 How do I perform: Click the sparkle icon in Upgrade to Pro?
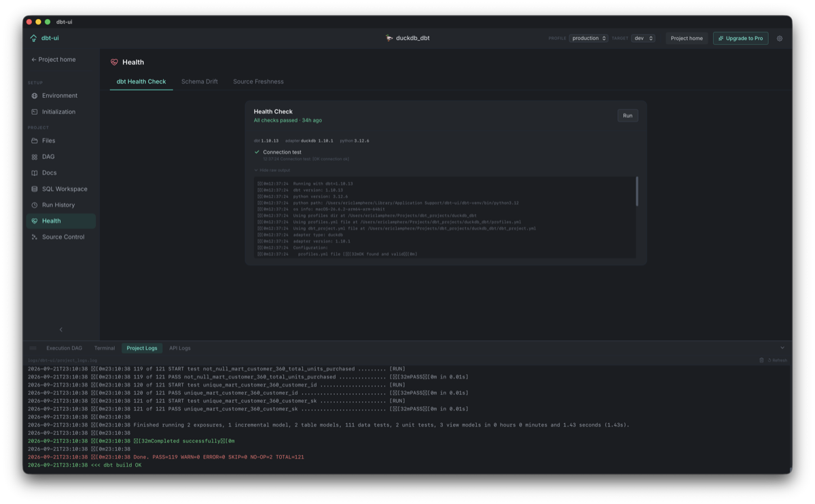[721, 39]
